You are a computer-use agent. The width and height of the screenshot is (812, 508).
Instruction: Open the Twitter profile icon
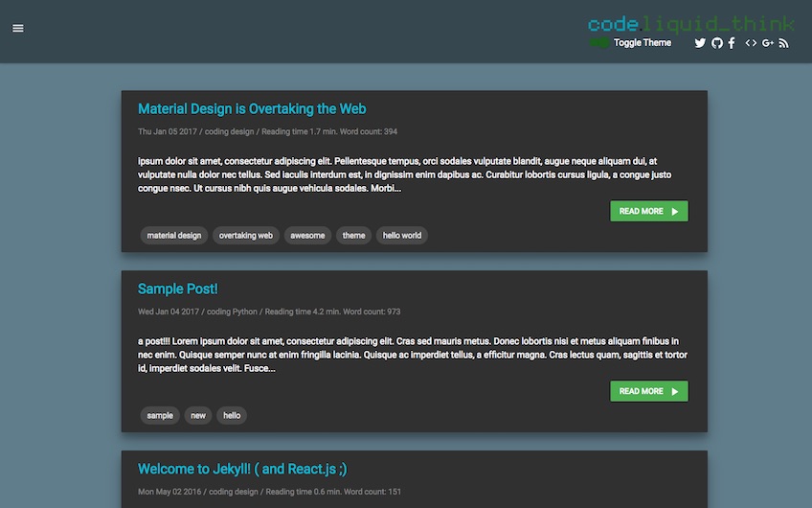tap(700, 43)
